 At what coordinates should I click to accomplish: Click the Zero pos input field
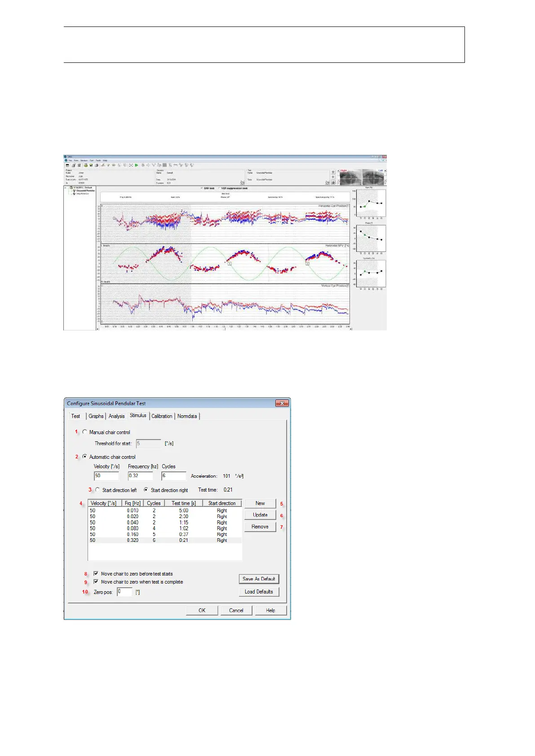(125, 592)
